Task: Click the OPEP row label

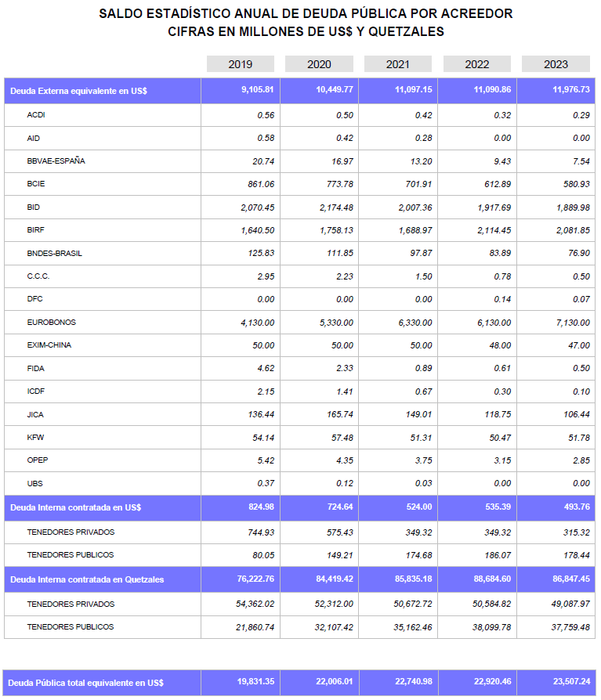Action: coord(38,460)
